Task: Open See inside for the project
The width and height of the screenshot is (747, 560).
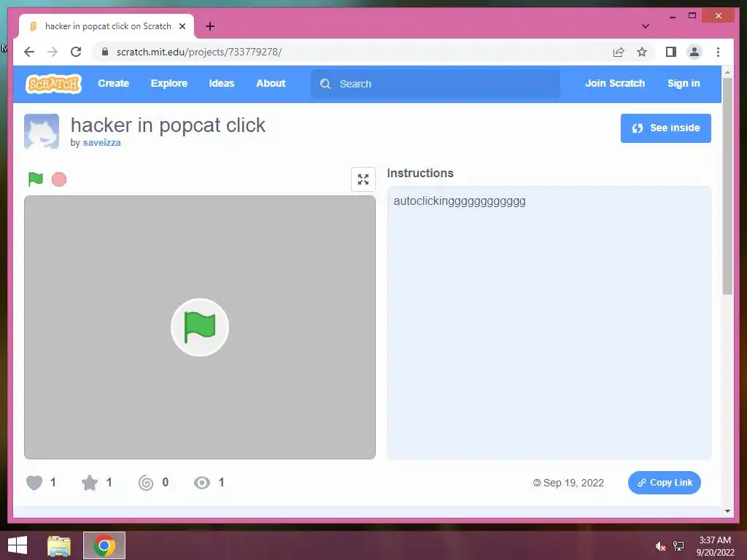Action: coord(665,128)
